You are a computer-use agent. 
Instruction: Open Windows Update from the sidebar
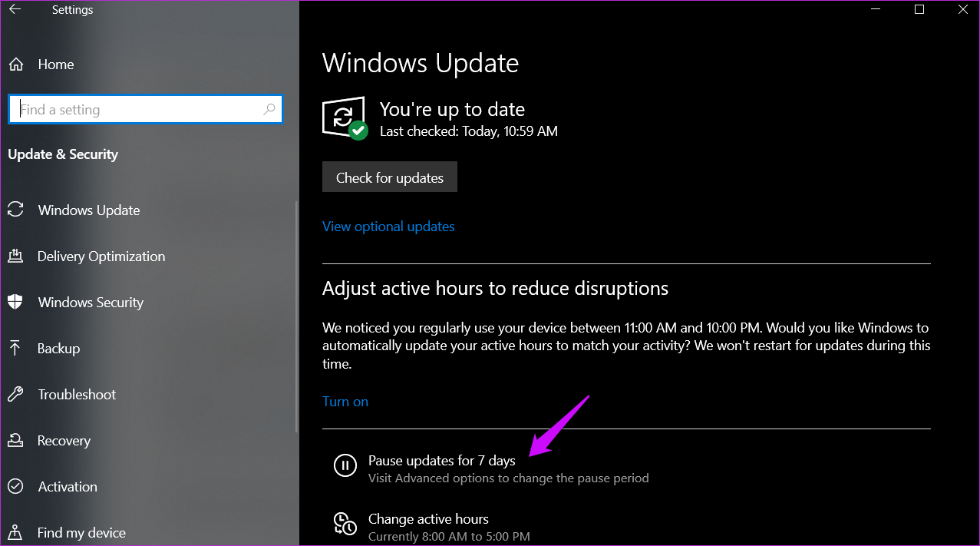pyautogui.click(x=88, y=210)
